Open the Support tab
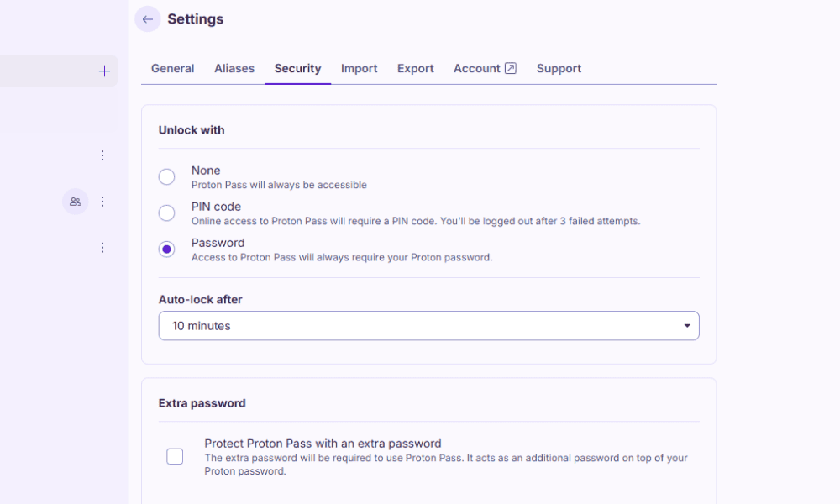 tap(559, 69)
